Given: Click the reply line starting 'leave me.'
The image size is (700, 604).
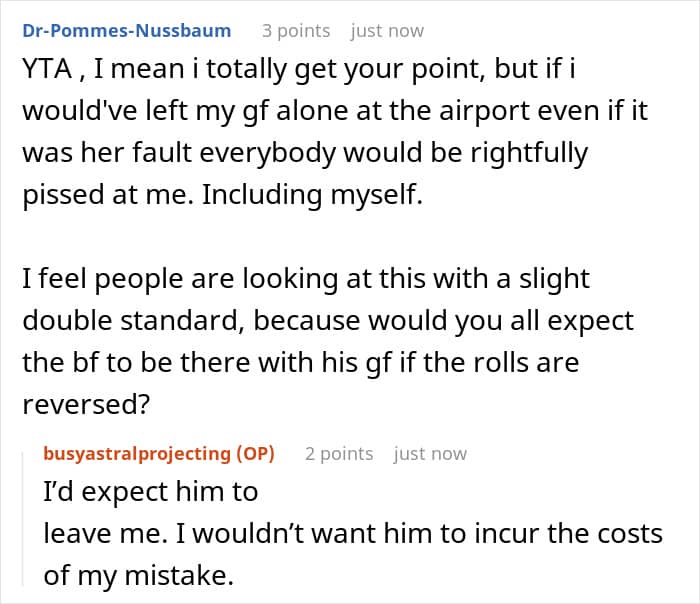Looking at the screenshot, I should [353, 533].
